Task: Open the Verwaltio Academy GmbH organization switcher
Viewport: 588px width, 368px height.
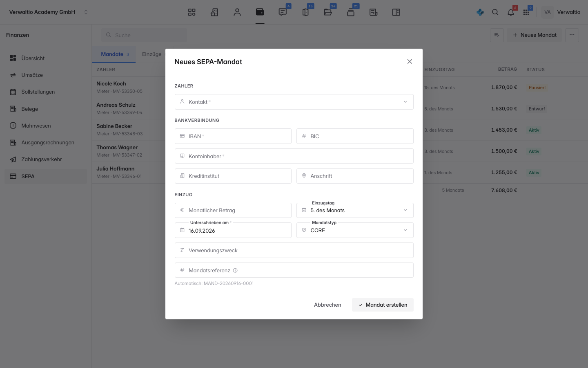Action: coord(49,12)
